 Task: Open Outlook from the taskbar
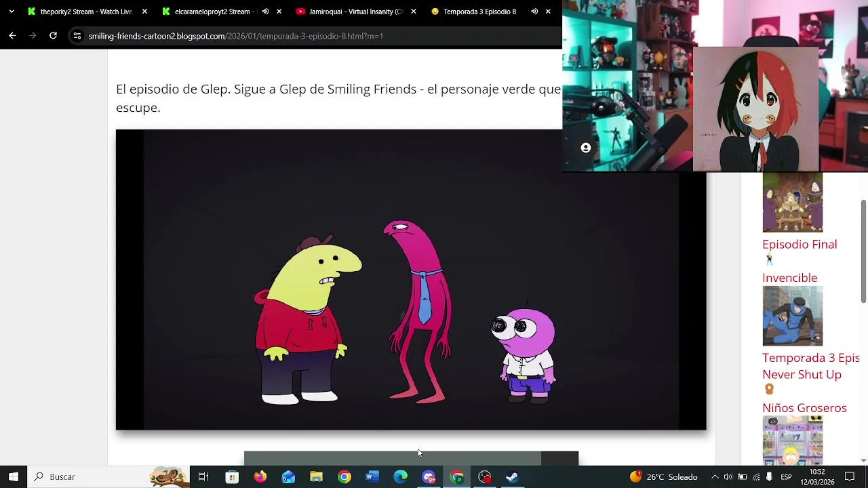(x=288, y=476)
